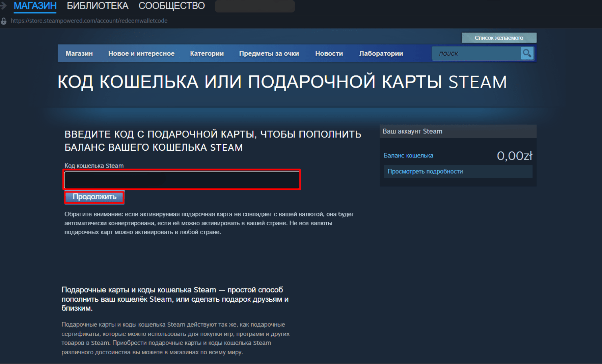
Task: Open the Новости menu item
Action: [x=329, y=54]
